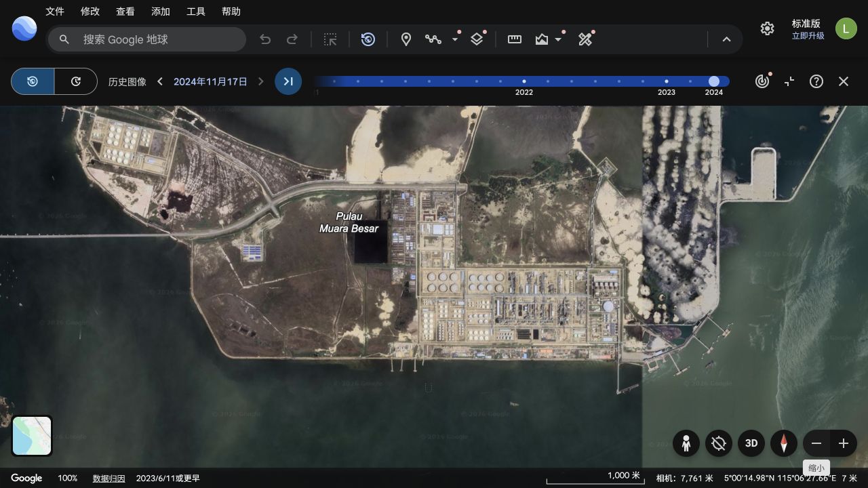Open the crossed ruler and pencil tool
868x488 pixels.
(585, 39)
